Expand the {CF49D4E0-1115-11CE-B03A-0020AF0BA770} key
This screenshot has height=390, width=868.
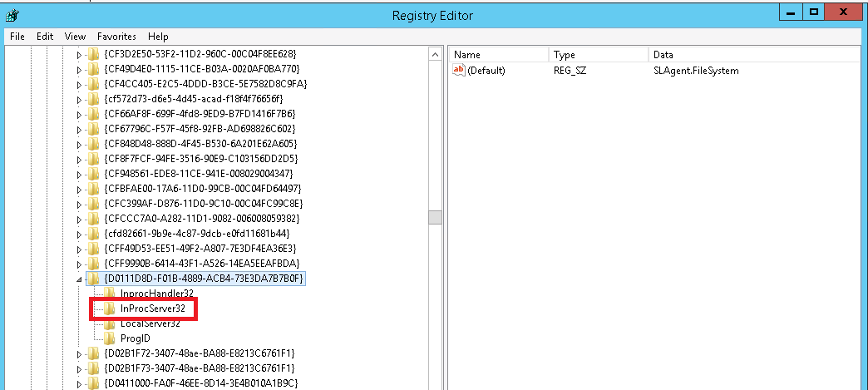[80, 69]
